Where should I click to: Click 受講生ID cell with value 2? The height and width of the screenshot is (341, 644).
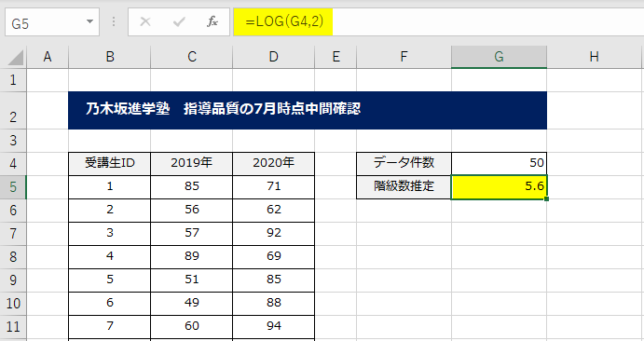point(110,211)
